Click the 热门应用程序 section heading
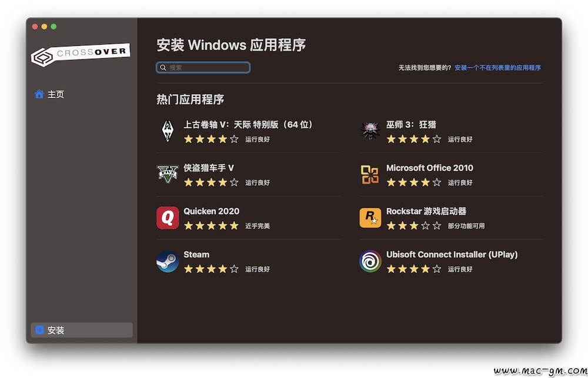 (190, 99)
